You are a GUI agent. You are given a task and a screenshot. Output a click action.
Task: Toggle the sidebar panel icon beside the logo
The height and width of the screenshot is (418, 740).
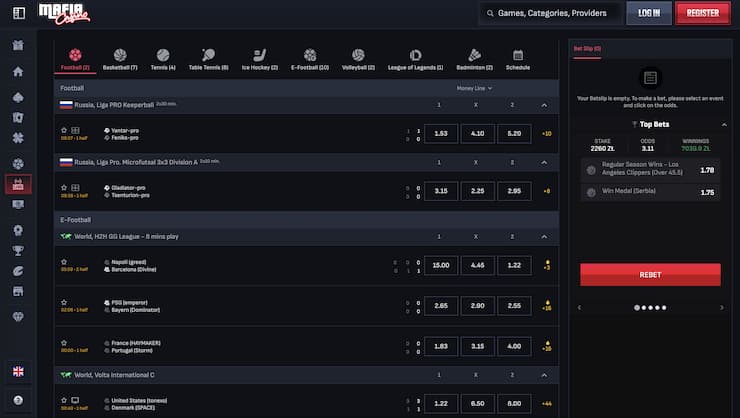(x=19, y=13)
